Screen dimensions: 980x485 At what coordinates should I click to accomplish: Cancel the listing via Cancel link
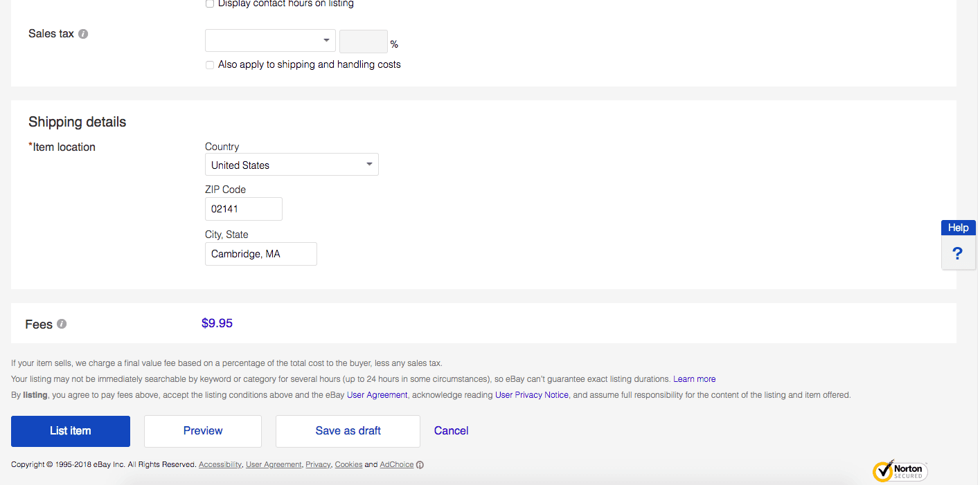point(451,431)
